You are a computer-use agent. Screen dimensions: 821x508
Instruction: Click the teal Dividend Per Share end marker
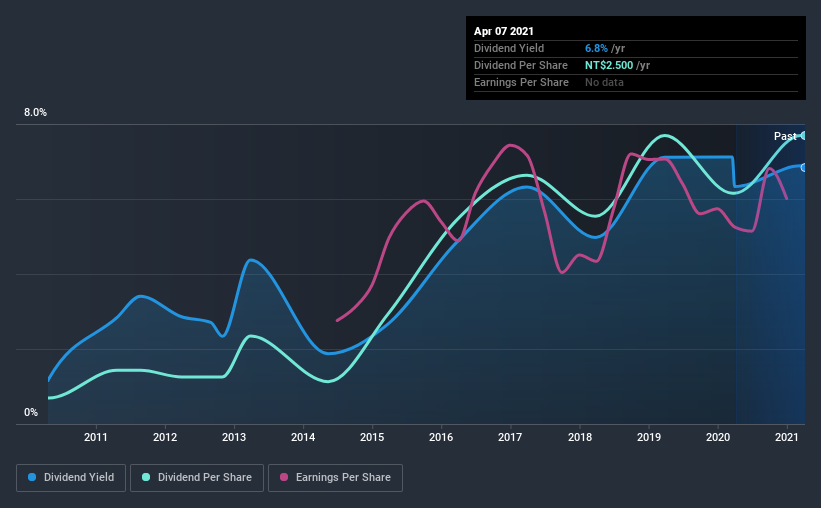click(x=804, y=136)
